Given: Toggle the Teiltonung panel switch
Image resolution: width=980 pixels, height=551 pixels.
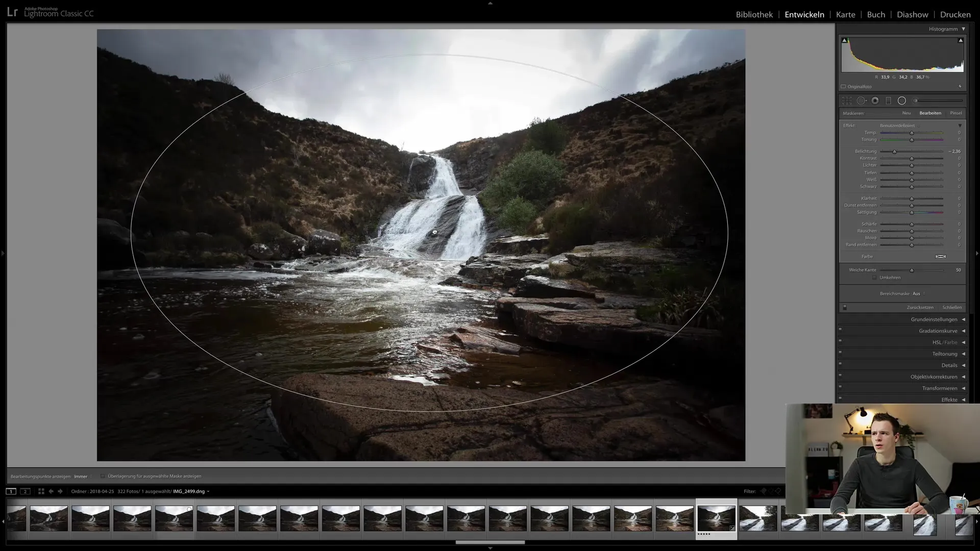Looking at the screenshot, I should 840,353.
